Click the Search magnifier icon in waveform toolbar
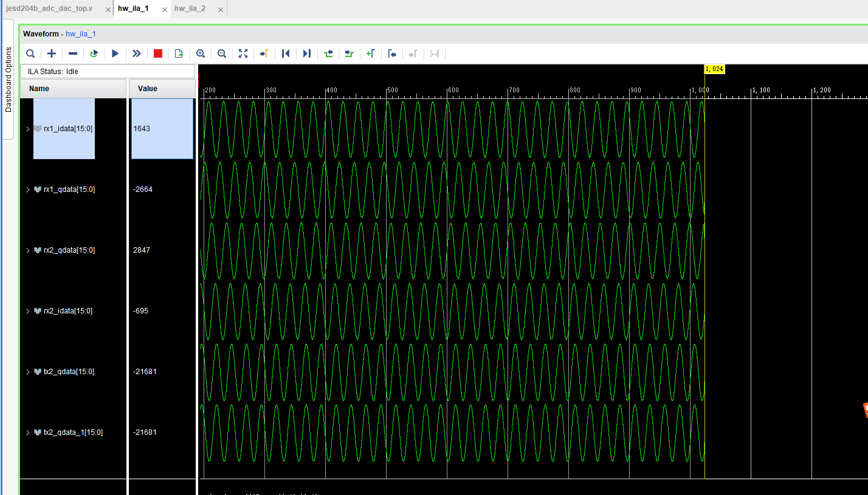This screenshot has width=868, height=495. (x=30, y=53)
